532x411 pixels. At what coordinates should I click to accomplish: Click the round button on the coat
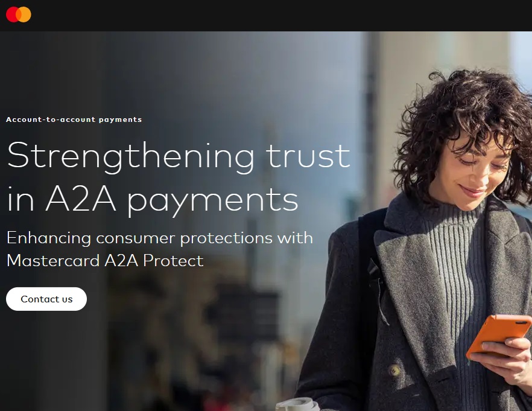[x=394, y=370]
